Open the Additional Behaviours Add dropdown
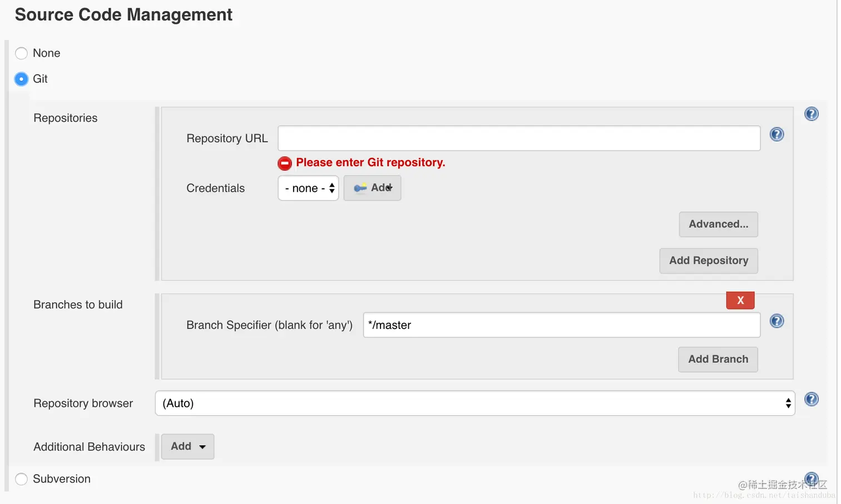 [x=187, y=447]
